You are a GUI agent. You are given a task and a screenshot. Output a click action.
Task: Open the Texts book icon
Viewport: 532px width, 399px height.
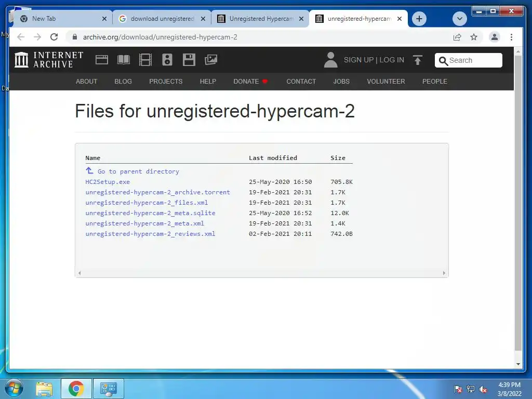124,60
